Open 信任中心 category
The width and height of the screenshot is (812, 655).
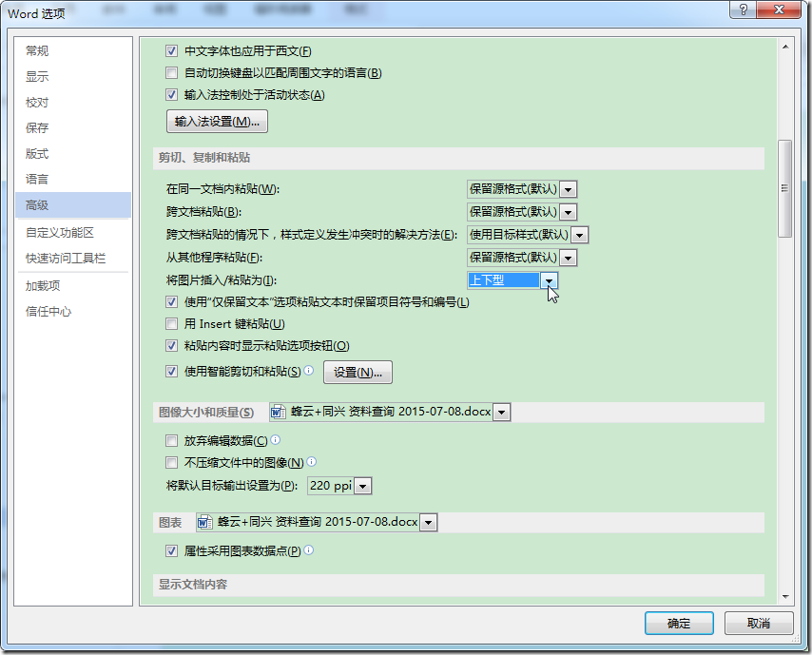pyautogui.click(x=73, y=312)
